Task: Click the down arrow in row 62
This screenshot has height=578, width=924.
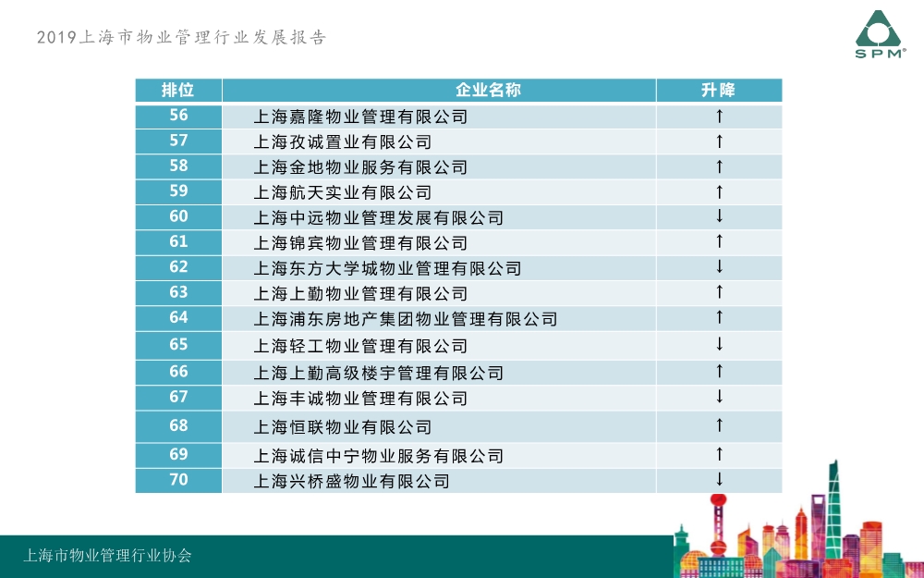Action: click(719, 267)
